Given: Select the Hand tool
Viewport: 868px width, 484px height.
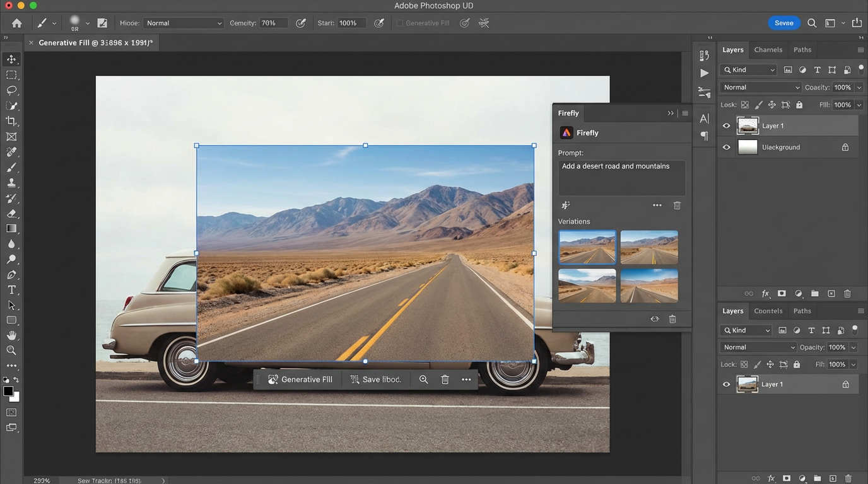Looking at the screenshot, I should click(x=11, y=335).
